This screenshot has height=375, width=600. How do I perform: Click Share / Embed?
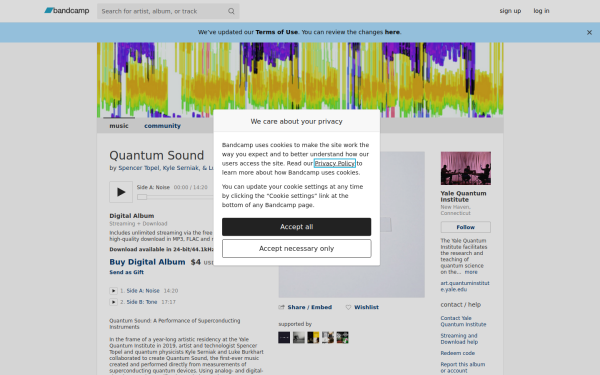click(310, 307)
